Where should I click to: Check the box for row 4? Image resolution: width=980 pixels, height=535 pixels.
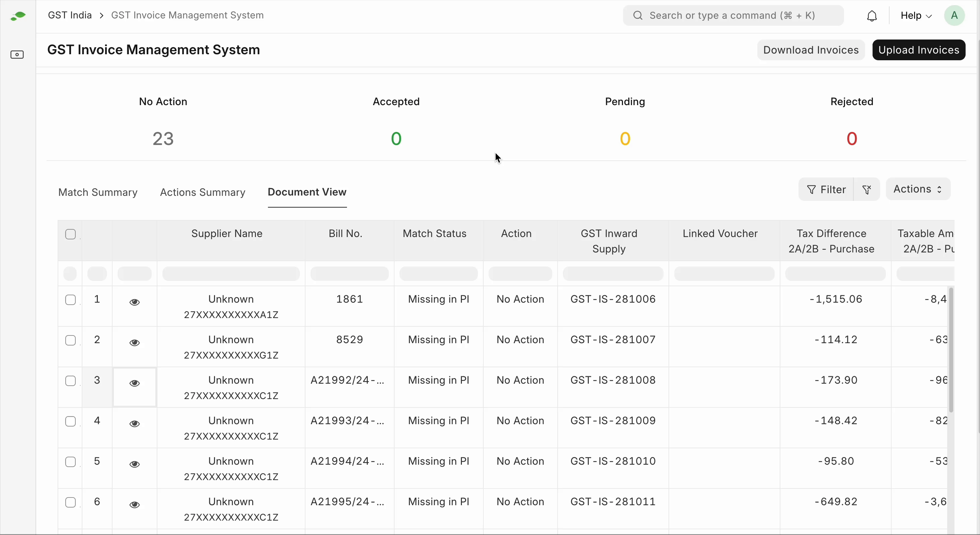(70, 421)
